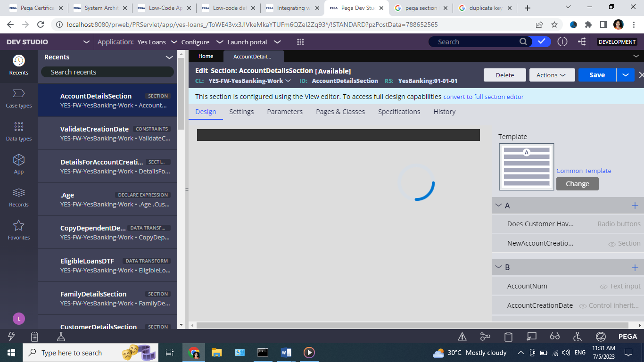Open the Launch portal dropdown
Image resolution: width=644 pixels, height=362 pixels.
277,42
